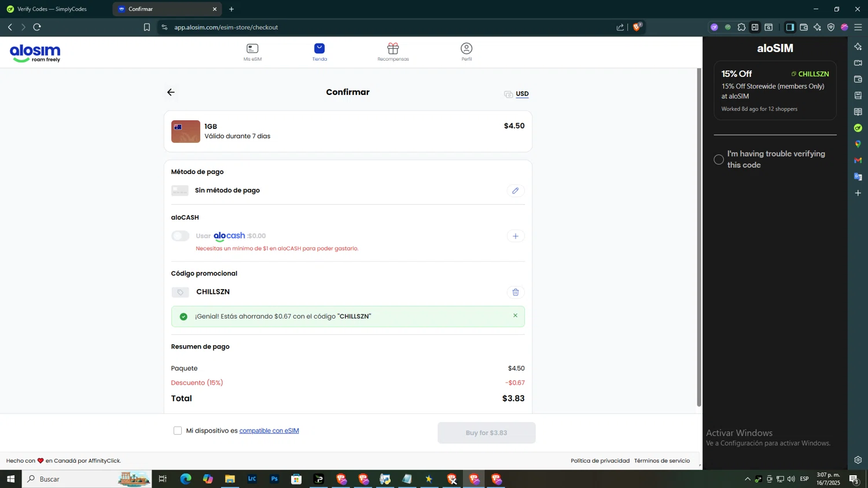Screen dimensions: 868x488
Task: Click the Australia 1GB package thumbnail
Action: click(x=186, y=131)
